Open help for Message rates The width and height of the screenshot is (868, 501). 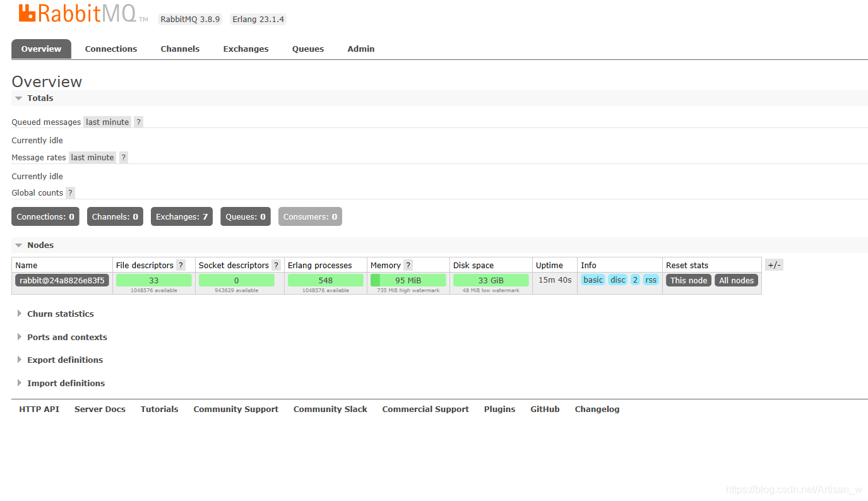(x=124, y=158)
